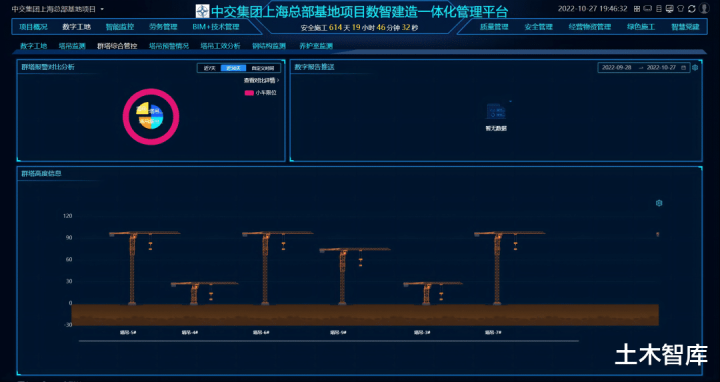Click the grid layout icon in header
This screenshot has width=720, height=382.
coord(637,9)
